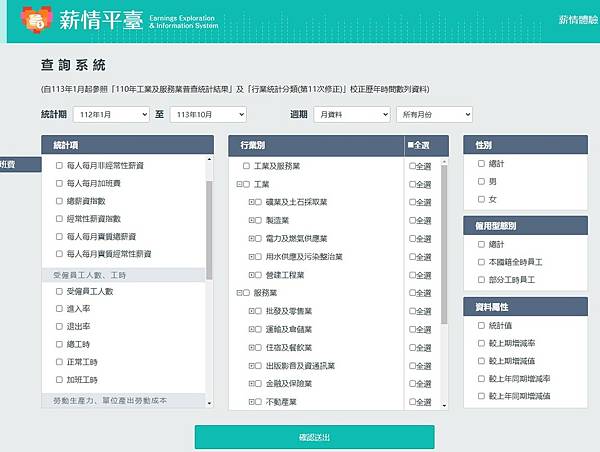
Task: Tick 全選 in the 營建工程業 row
Action: point(412,275)
